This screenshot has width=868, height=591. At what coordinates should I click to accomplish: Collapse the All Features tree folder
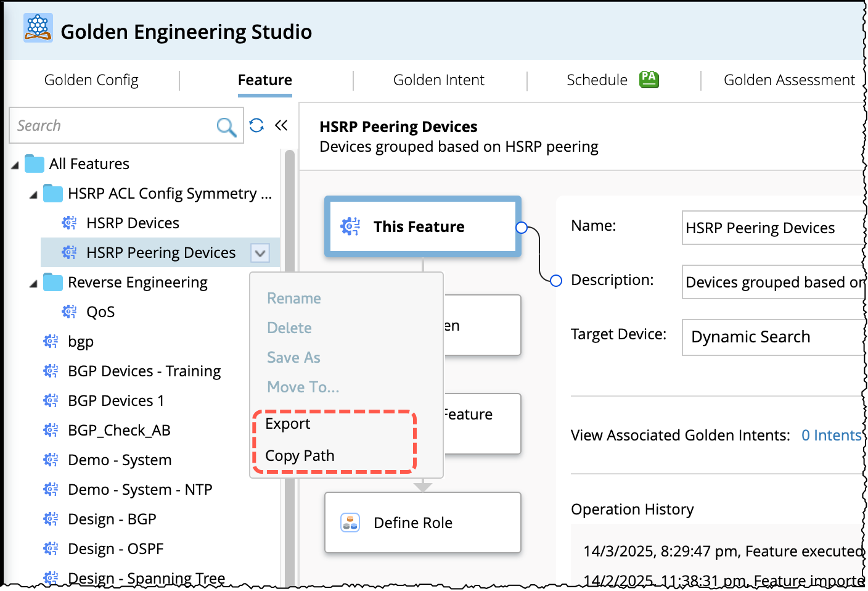[x=15, y=165]
